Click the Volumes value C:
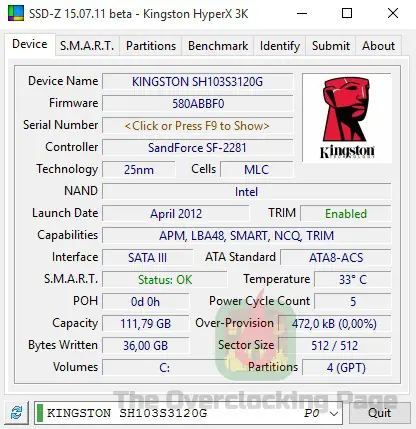This screenshot has height=429, width=416. pos(165,368)
